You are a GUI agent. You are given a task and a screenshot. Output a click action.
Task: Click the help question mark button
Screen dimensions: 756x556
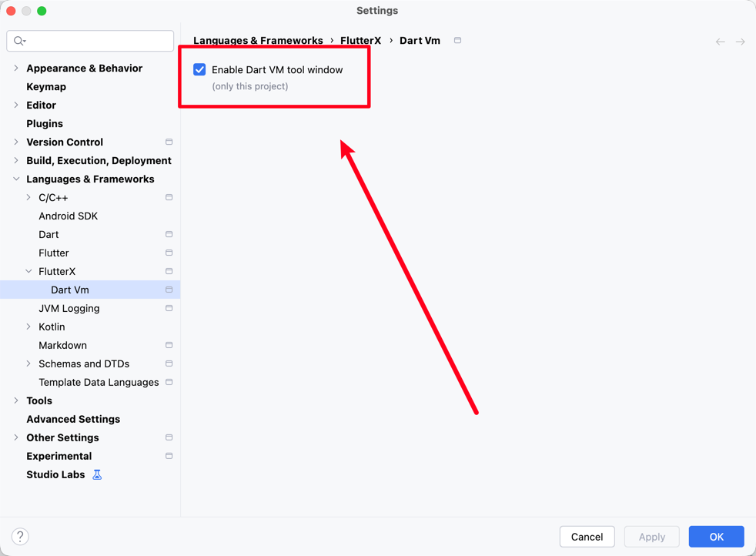coord(20,537)
